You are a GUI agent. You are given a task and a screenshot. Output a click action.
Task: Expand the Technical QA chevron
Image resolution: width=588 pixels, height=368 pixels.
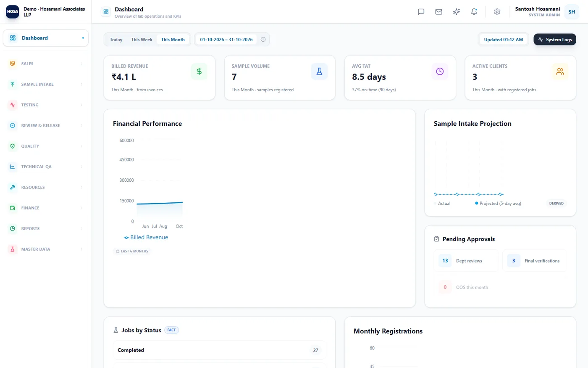click(81, 167)
